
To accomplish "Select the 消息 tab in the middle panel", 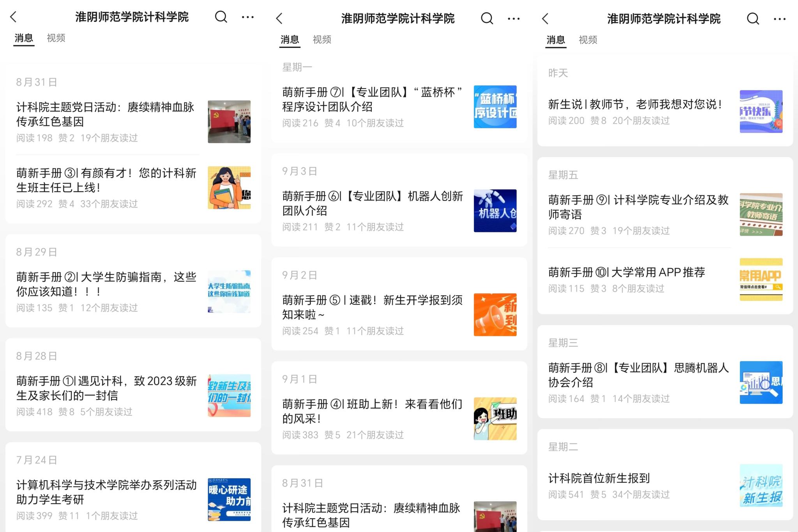I will pyautogui.click(x=290, y=39).
